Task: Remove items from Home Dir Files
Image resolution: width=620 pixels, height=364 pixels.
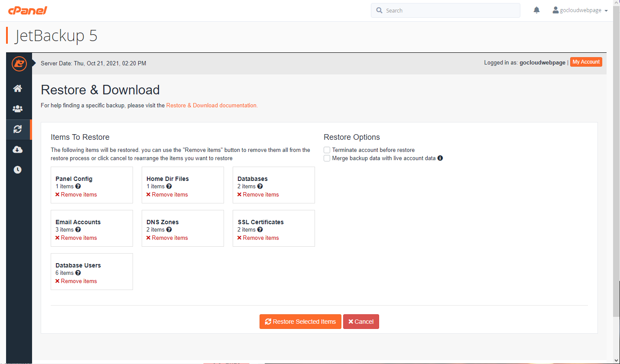Action: 167,194
